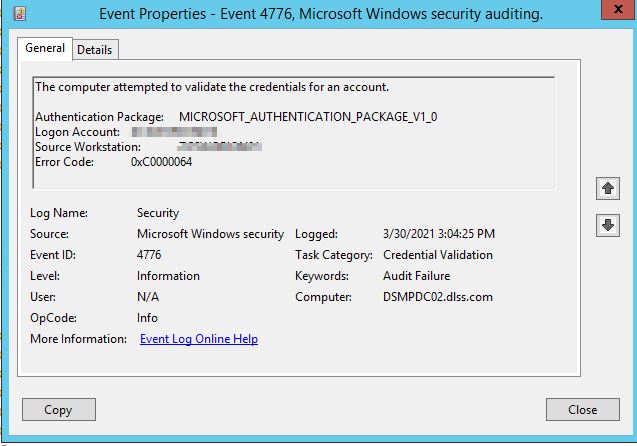Click the Level field showing Information
Screen dimensions: 637x446
click(x=168, y=276)
